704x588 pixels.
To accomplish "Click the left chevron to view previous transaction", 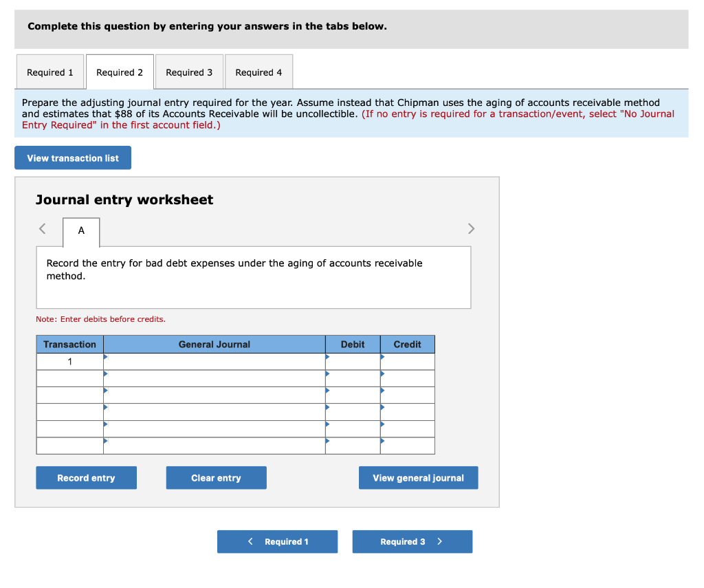I will 41,228.
